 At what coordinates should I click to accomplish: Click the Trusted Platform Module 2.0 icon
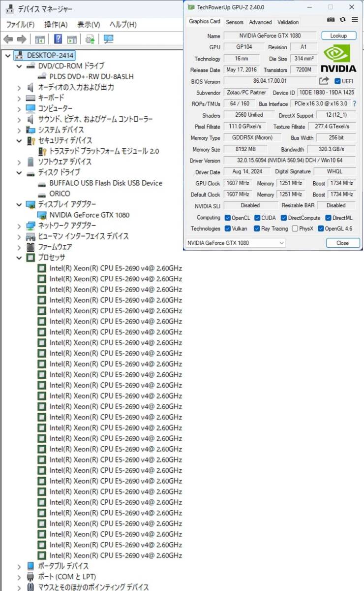43,151
